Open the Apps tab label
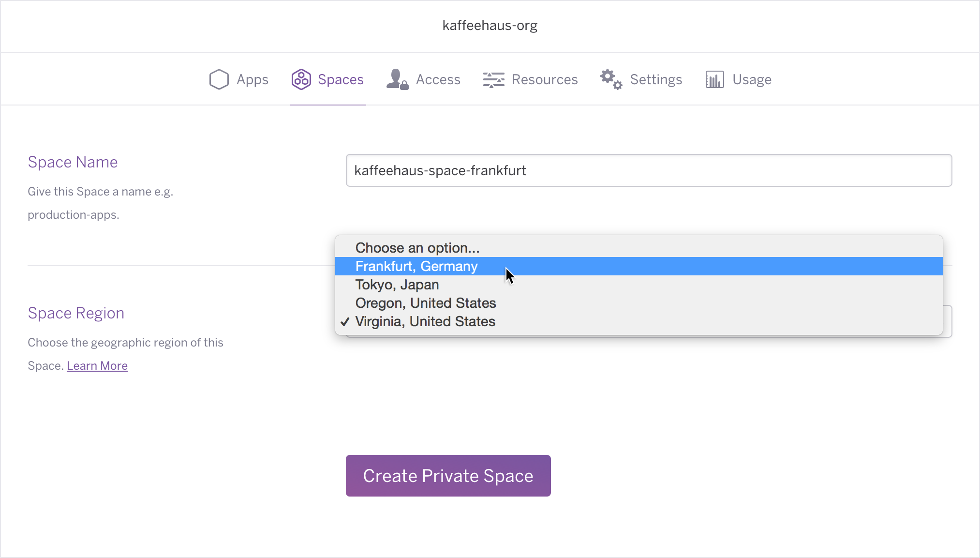This screenshot has width=980, height=558. (252, 79)
